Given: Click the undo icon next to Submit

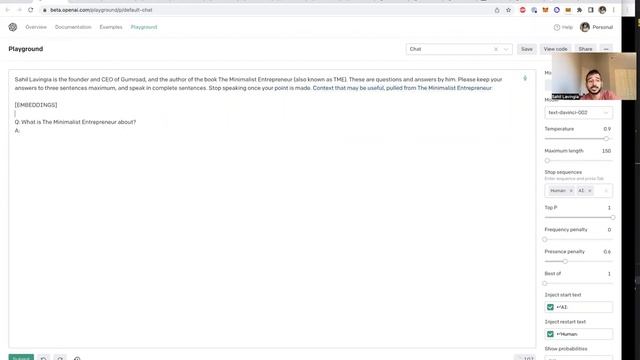Looking at the screenshot, I should [x=44, y=358].
